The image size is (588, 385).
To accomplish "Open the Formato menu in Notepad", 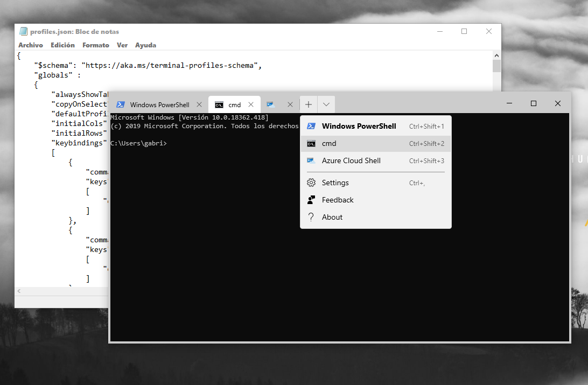I will 95,45.
